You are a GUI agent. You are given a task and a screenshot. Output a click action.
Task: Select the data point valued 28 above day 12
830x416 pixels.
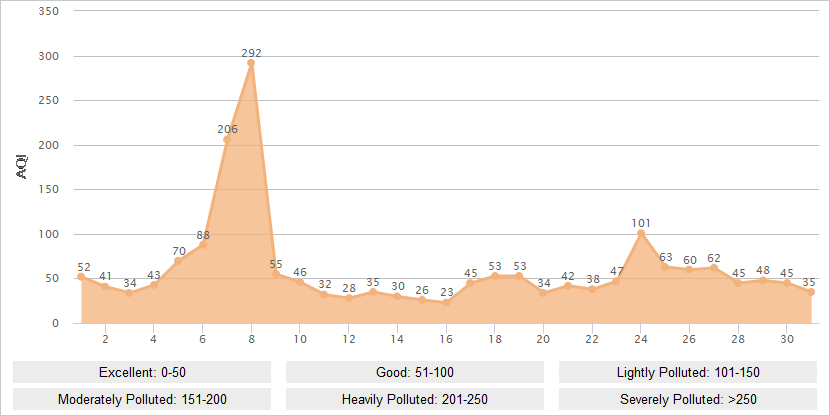pos(348,298)
